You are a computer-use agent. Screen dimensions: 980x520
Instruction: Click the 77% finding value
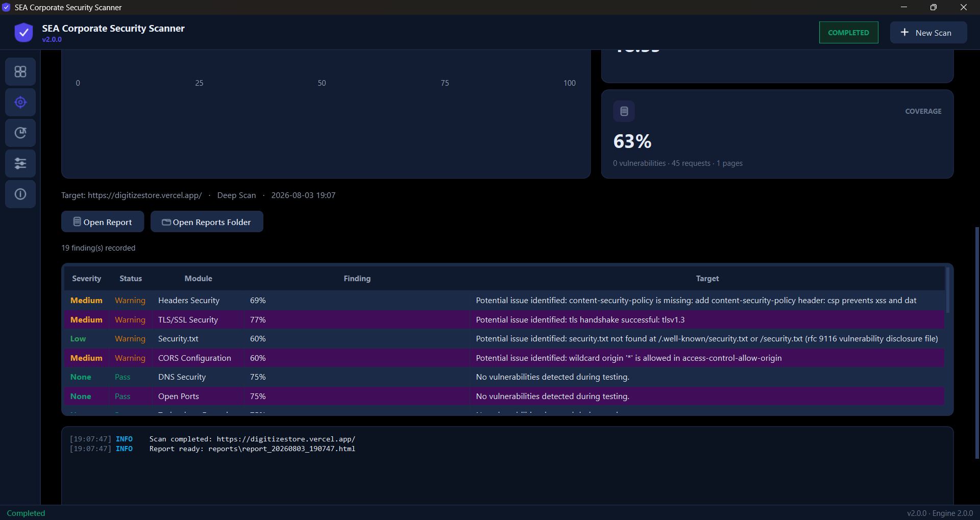coord(258,320)
